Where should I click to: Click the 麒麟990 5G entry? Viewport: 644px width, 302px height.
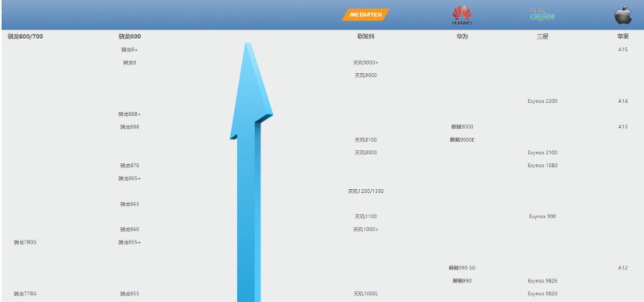[462, 268]
